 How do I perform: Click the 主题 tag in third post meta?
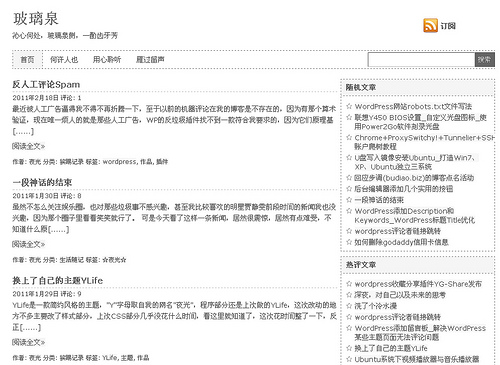tap(127, 358)
